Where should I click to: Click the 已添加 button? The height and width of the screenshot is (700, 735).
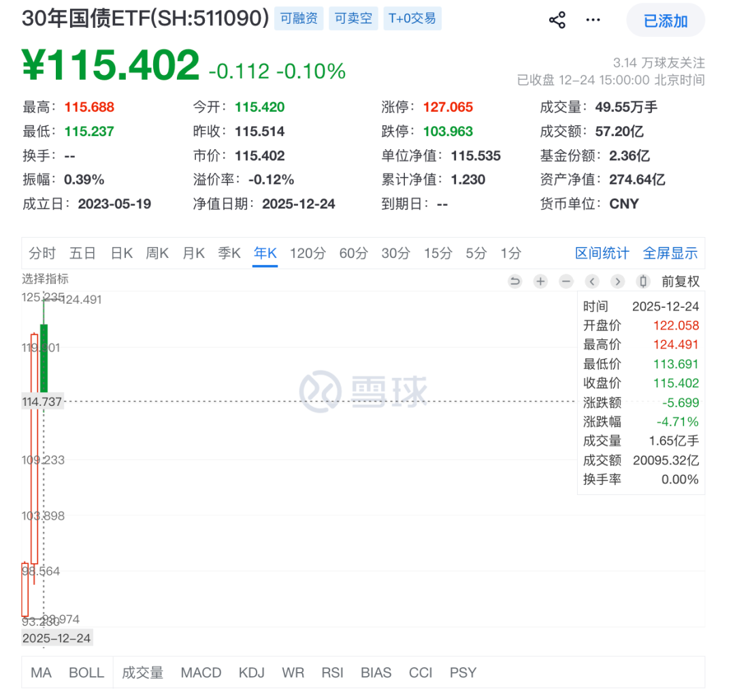(666, 20)
